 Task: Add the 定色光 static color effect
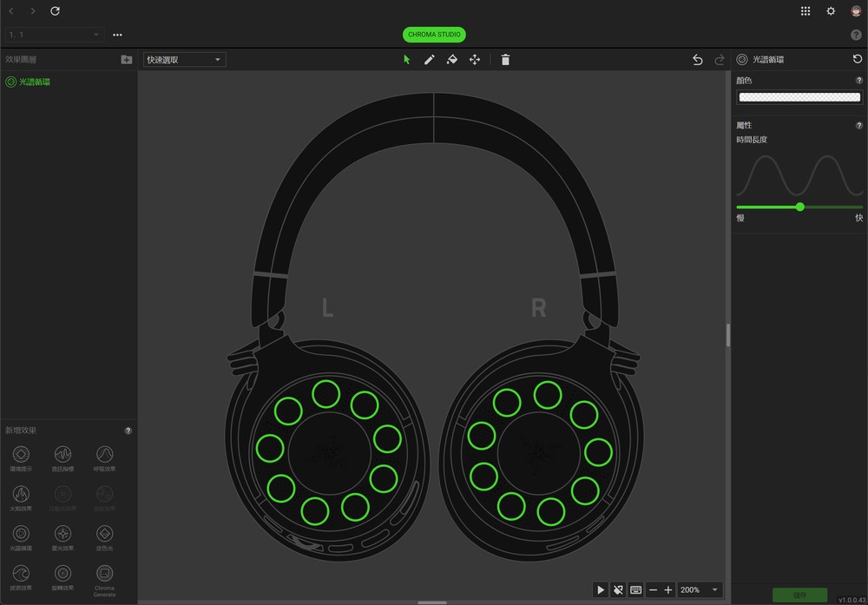click(x=105, y=537)
